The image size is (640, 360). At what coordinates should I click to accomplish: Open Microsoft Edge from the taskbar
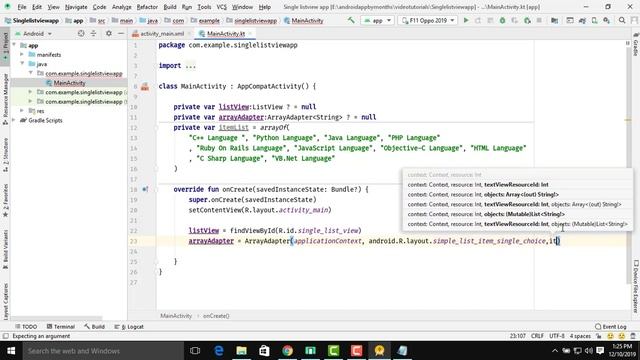coord(219,351)
